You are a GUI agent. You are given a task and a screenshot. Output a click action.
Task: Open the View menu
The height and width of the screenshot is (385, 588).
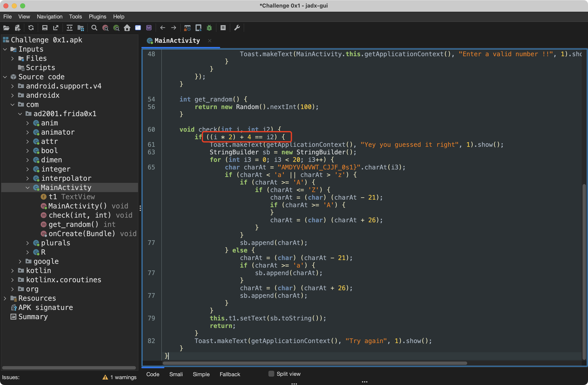(x=24, y=17)
